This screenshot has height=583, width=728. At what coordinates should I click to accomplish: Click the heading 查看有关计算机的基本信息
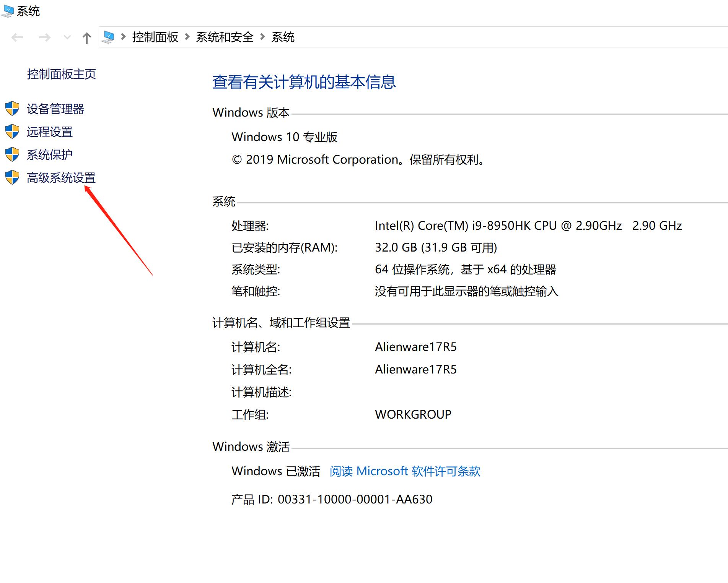304,82
